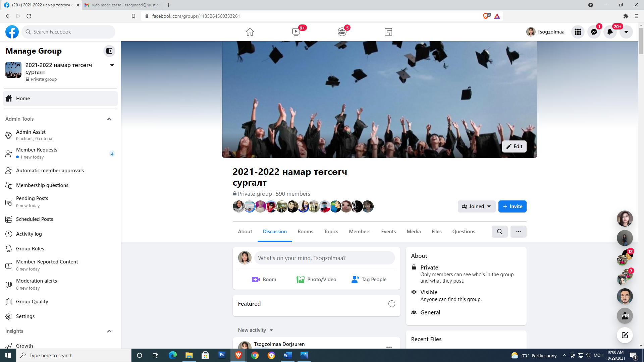Image resolution: width=644 pixels, height=362 pixels.
Task: Switch to the Rooms tab
Action: click(305, 232)
